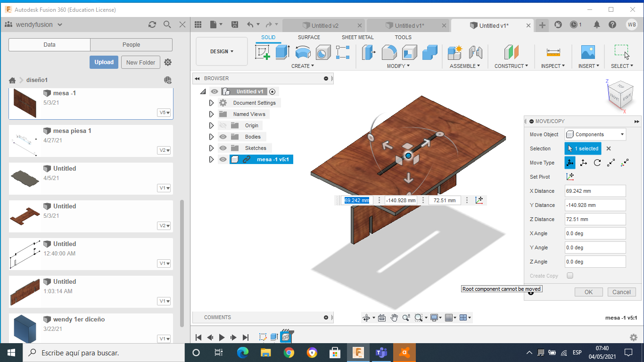Click the Select window tool
This screenshot has width=644, height=362.
[622, 52]
